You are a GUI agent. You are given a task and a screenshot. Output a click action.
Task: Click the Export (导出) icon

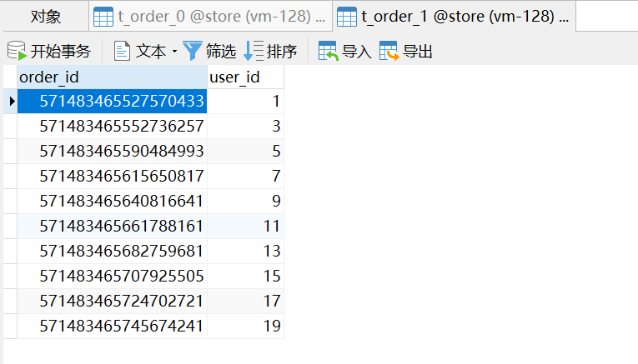point(389,52)
